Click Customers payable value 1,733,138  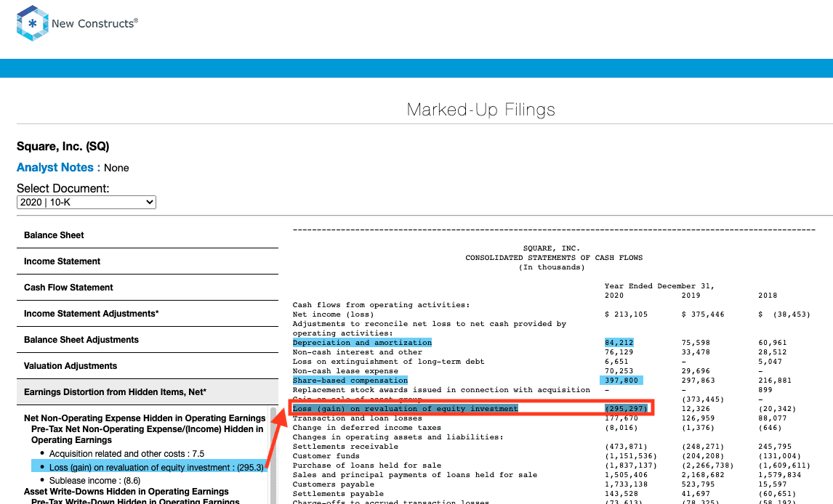point(626,484)
